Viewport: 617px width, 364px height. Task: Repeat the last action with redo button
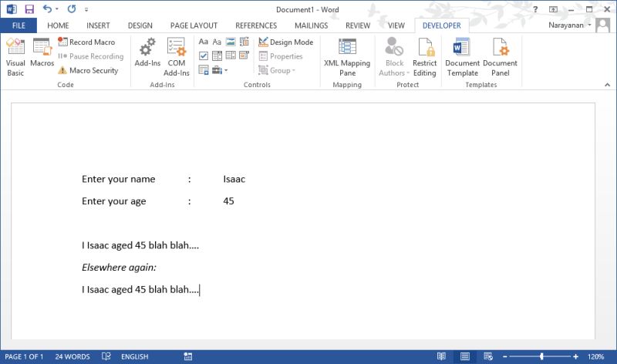(x=71, y=9)
